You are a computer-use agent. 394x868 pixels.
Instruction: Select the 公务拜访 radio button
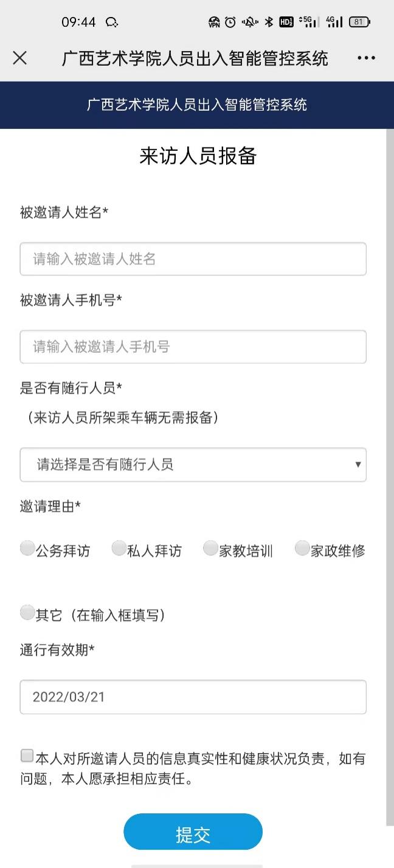[x=27, y=549]
